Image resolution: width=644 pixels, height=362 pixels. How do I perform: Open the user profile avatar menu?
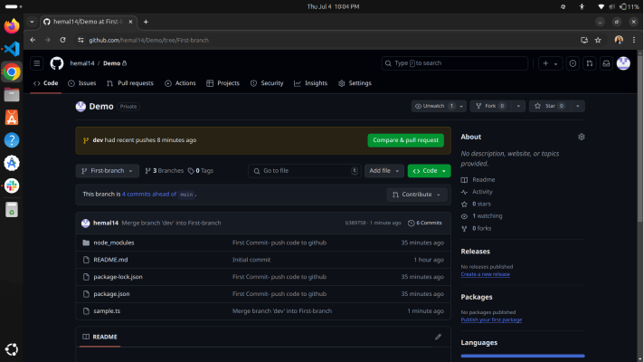pyautogui.click(x=623, y=63)
